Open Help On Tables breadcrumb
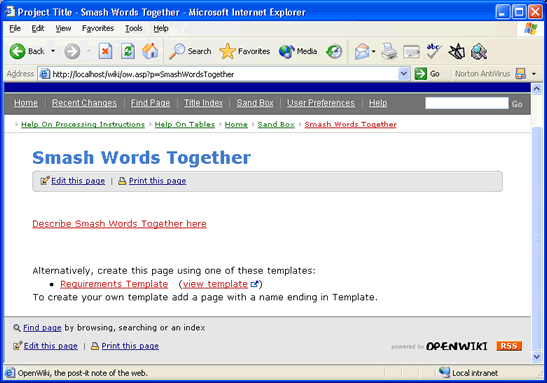547x383 pixels. (185, 125)
